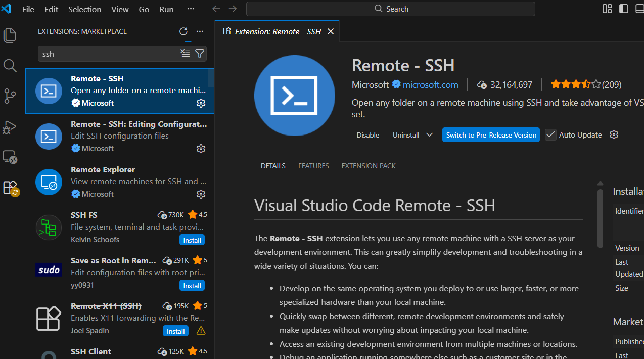
Task: Go back with the navigation arrow
Action: coord(216,9)
